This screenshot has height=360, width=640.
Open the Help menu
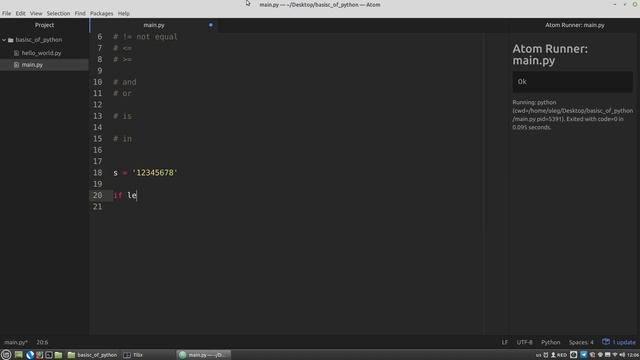tap(123, 13)
